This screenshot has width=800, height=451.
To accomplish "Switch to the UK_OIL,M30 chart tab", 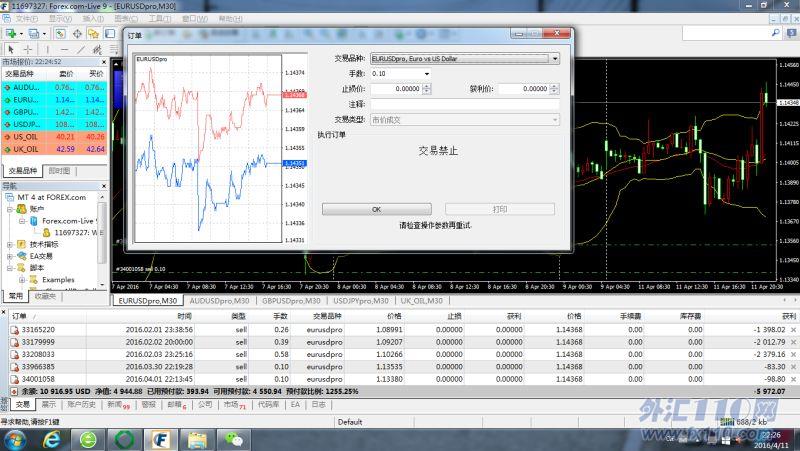I will (421, 301).
